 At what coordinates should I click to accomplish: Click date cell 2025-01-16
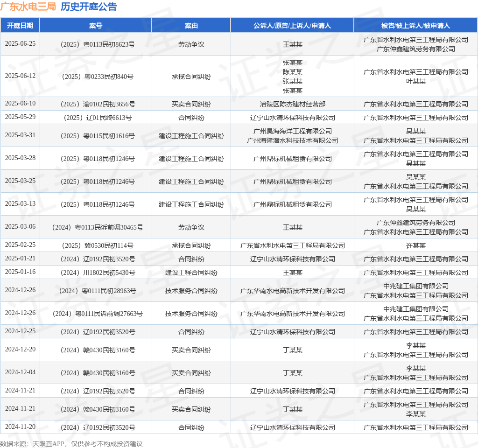tap(20, 272)
